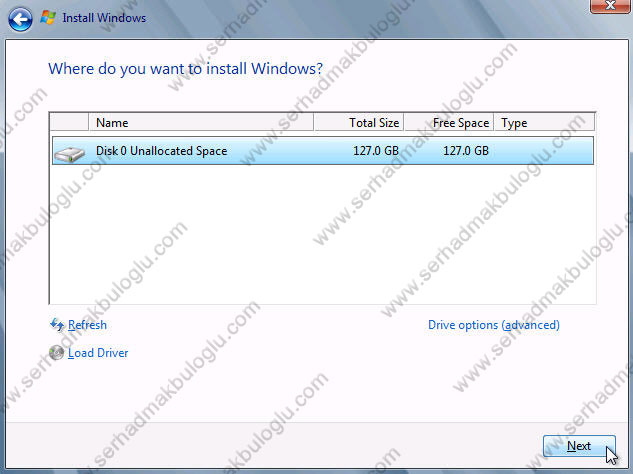Screen dimensions: 633x474
Task: Click the Load Driver disc icon
Action: point(57,352)
